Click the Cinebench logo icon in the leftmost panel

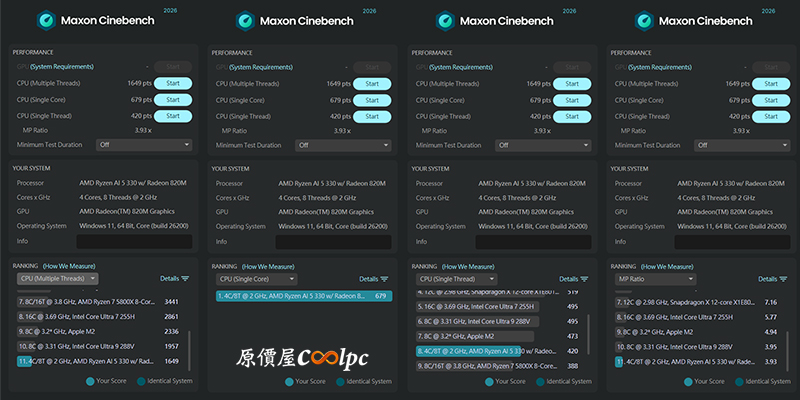[x=46, y=20]
